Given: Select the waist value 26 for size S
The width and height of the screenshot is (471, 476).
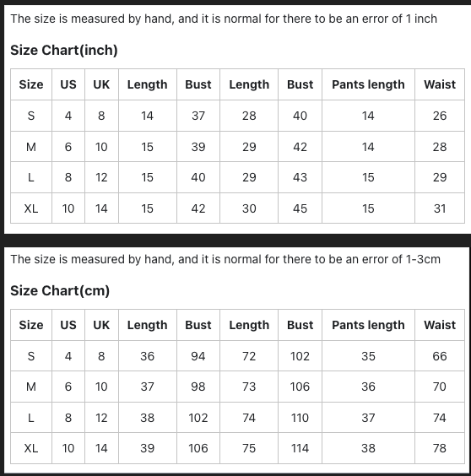Looking at the screenshot, I should click(440, 116).
